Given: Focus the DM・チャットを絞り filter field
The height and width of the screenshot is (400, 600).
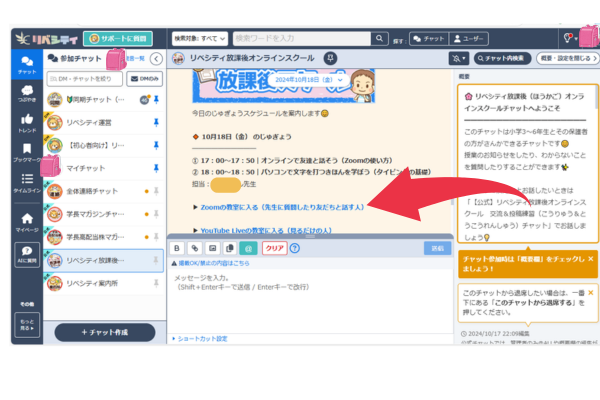Looking at the screenshot, I should coord(85,79).
